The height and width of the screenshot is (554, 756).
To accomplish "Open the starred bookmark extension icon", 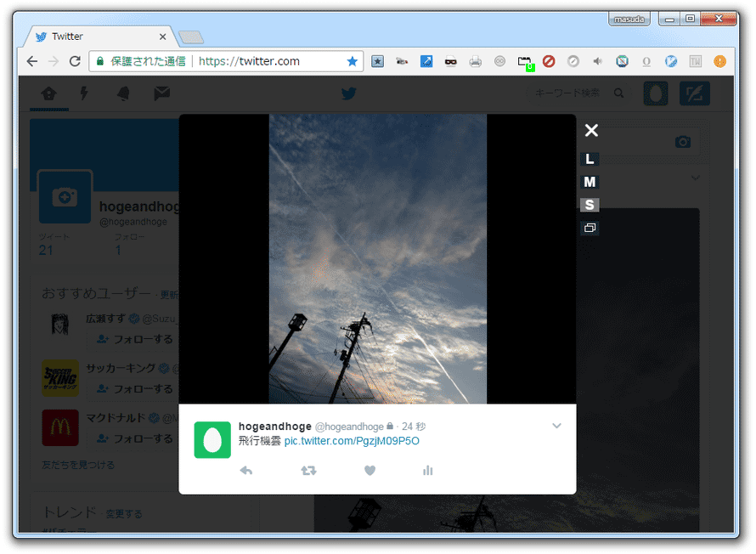I will tap(377, 61).
